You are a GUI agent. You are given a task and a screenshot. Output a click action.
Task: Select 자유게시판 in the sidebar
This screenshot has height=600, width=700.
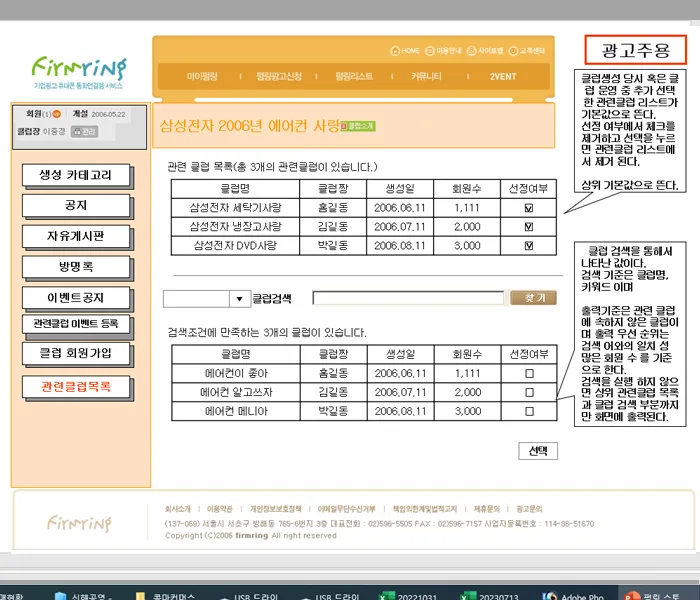pos(76,236)
